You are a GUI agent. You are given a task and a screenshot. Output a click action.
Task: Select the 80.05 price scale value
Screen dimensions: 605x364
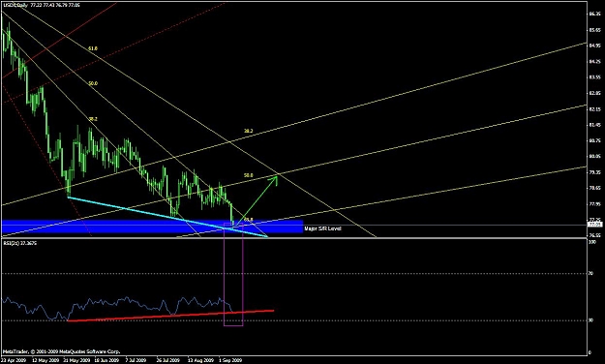point(594,156)
